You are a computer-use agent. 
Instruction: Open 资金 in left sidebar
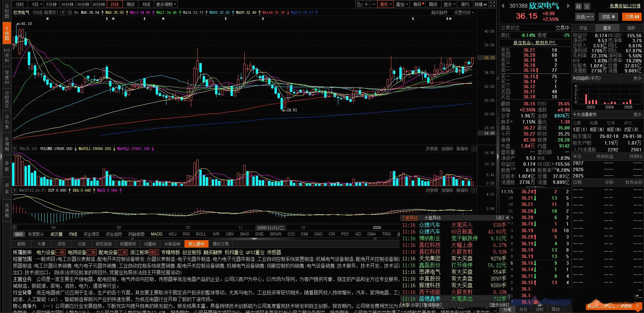[x=7, y=188]
